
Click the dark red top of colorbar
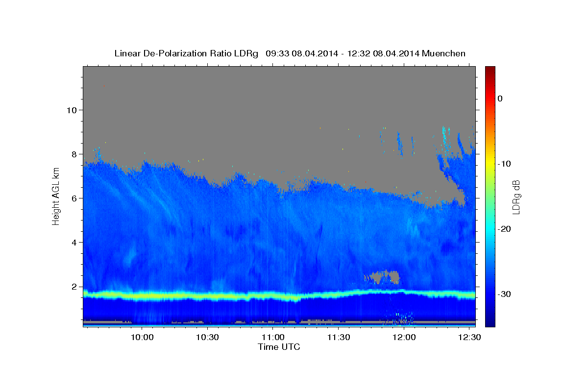point(490,70)
